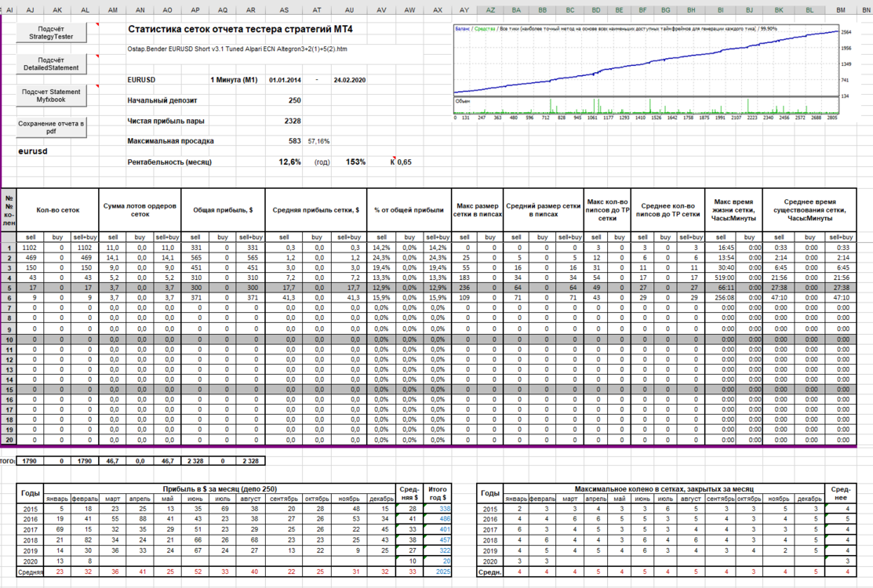
Task: Select the '1 Минута (M1)' timeframe cell
Action: (x=234, y=80)
